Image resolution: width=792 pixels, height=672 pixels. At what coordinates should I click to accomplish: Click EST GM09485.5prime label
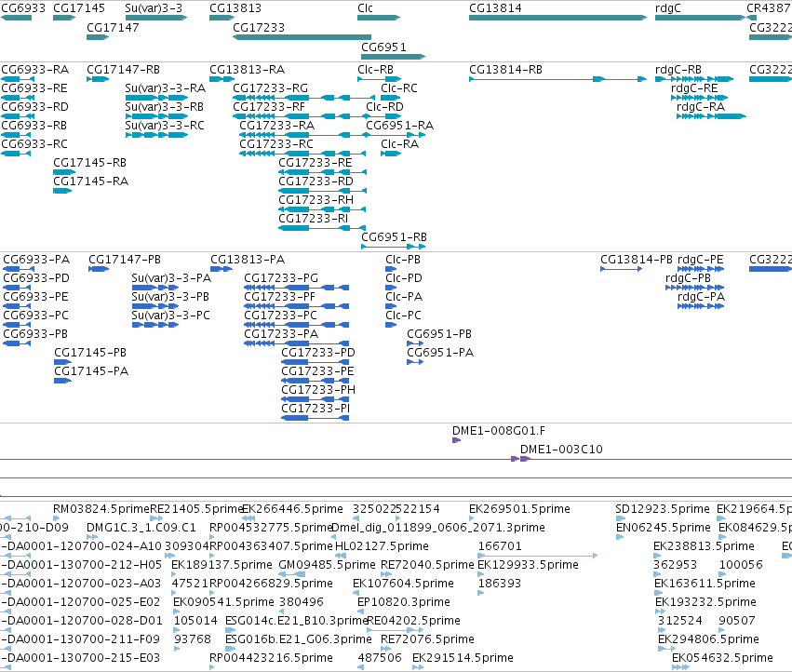point(328,565)
